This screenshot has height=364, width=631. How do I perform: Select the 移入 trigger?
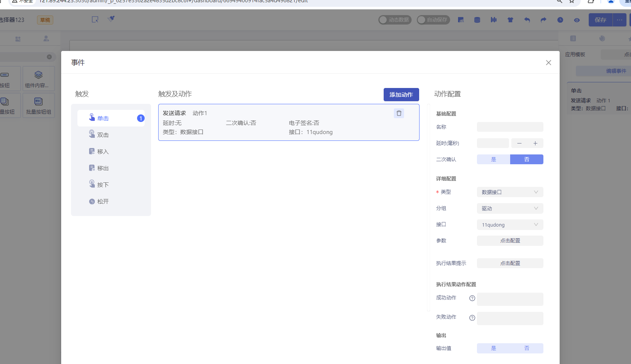(x=111, y=151)
